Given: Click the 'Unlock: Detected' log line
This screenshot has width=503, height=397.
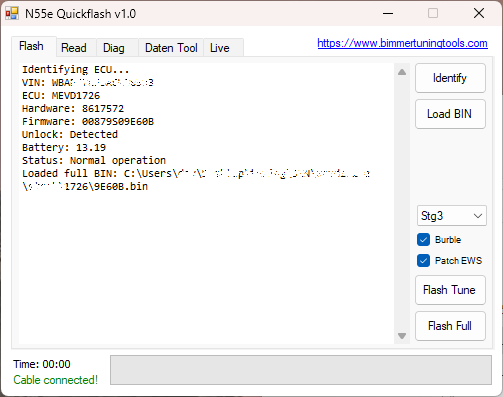Looking at the screenshot, I should point(70,135).
